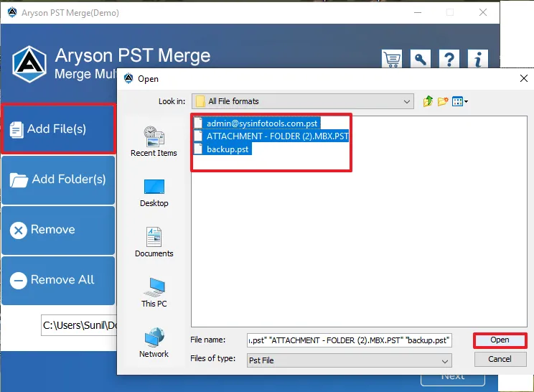Image resolution: width=534 pixels, height=392 pixels.
Task: Click the Open button in dialog
Action: [x=500, y=340]
